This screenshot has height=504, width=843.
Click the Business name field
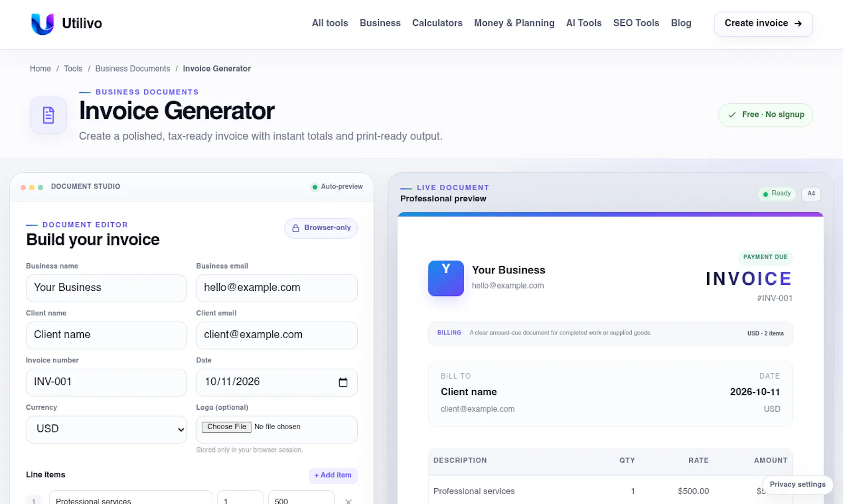(x=106, y=288)
